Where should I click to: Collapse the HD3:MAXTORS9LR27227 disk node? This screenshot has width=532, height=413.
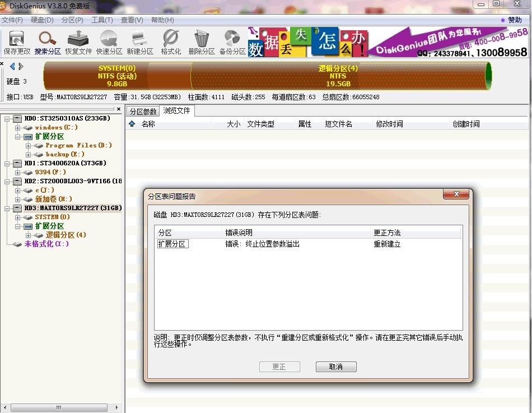click(7, 208)
